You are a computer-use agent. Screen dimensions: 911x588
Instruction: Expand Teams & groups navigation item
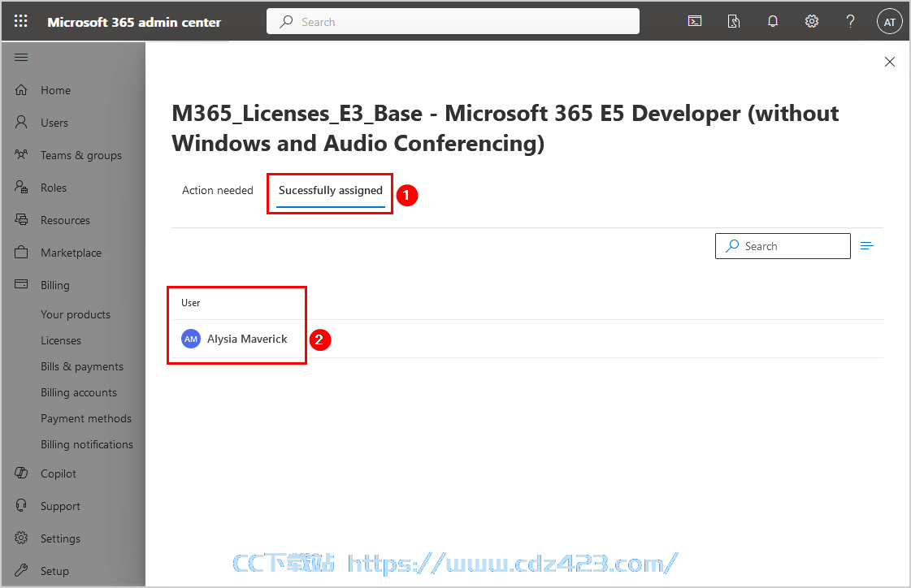(80, 155)
